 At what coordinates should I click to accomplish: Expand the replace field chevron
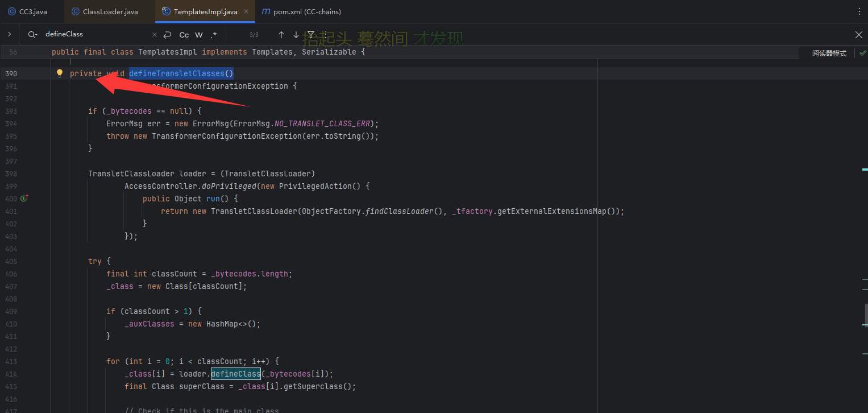pyautogui.click(x=10, y=35)
